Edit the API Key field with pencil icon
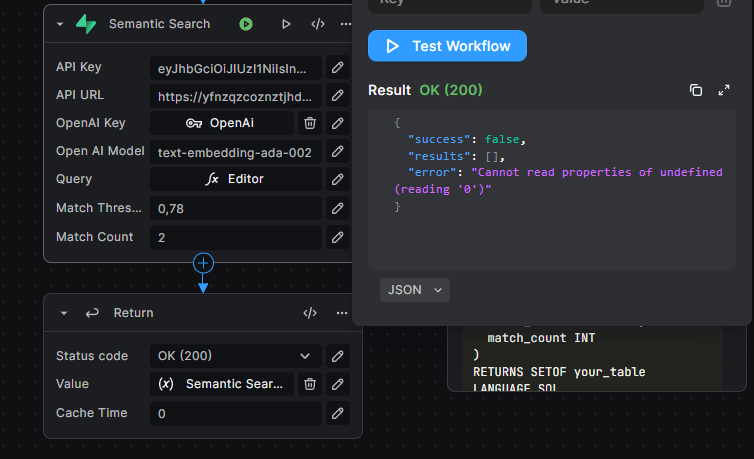Screen dimensions: 754x459 click(x=338, y=68)
